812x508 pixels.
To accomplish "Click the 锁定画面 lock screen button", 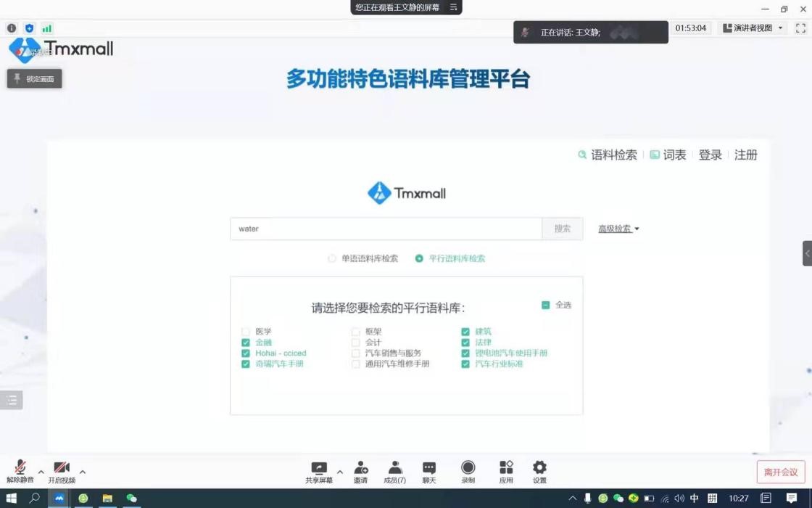I will tap(34, 79).
